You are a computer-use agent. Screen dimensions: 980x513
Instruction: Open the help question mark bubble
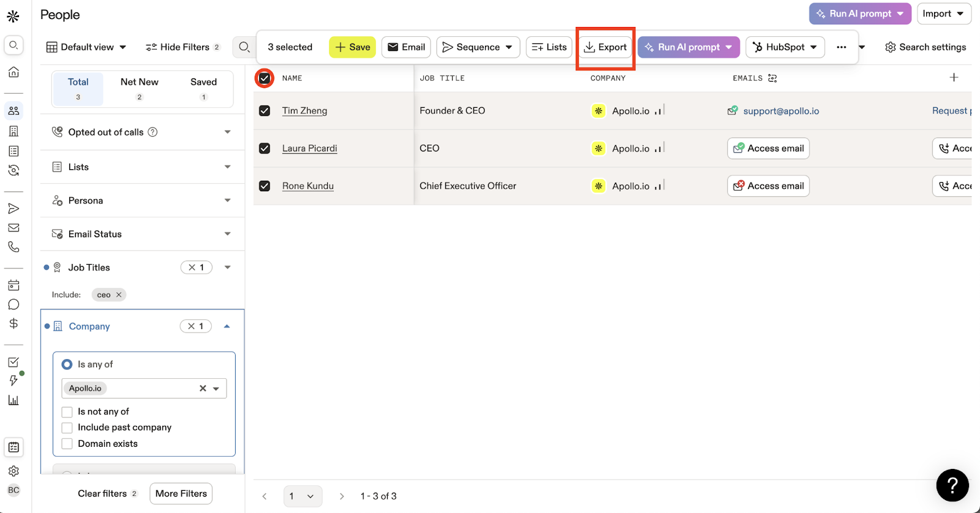(952, 485)
